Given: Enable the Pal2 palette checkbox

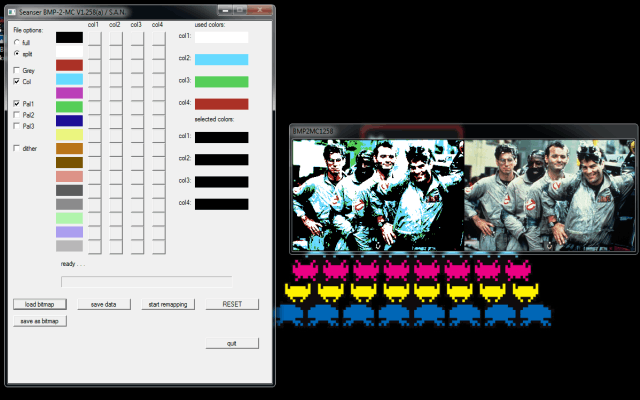Looking at the screenshot, I should pos(17,115).
